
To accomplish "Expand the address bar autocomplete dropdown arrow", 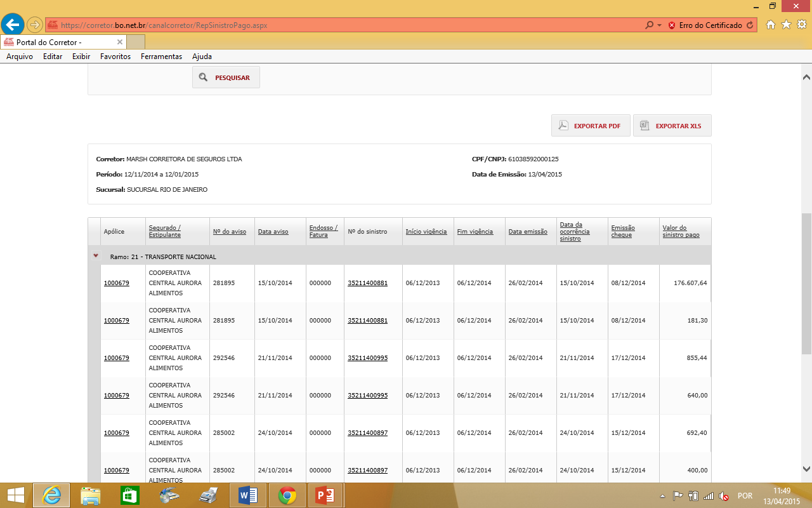I will (x=660, y=25).
